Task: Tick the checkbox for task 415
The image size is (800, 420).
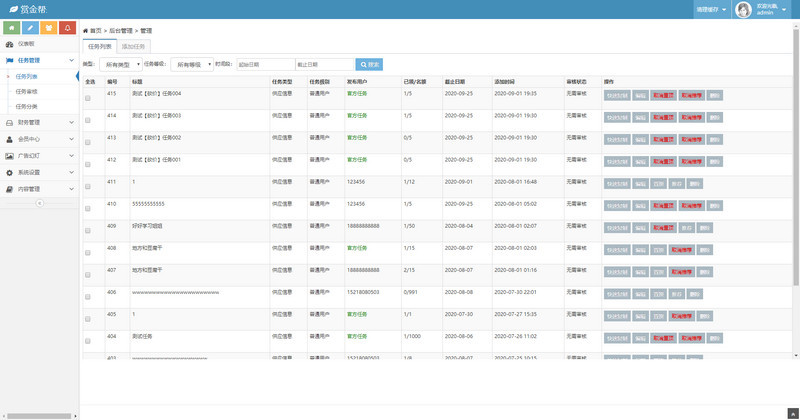Action: 88,98
